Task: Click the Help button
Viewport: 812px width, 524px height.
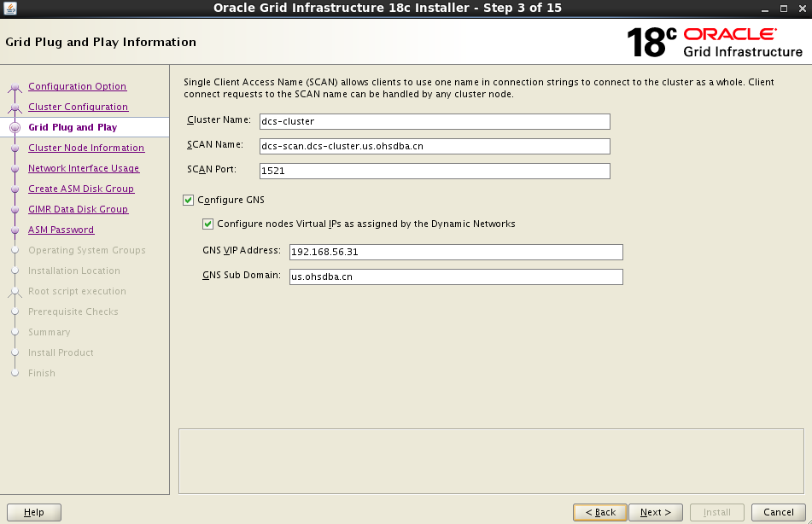Action: [x=34, y=512]
